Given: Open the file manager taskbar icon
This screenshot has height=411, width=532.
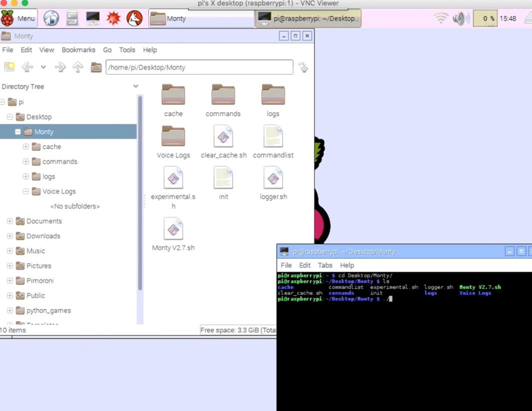Looking at the screenshot, I should click(x=72, y=19).
